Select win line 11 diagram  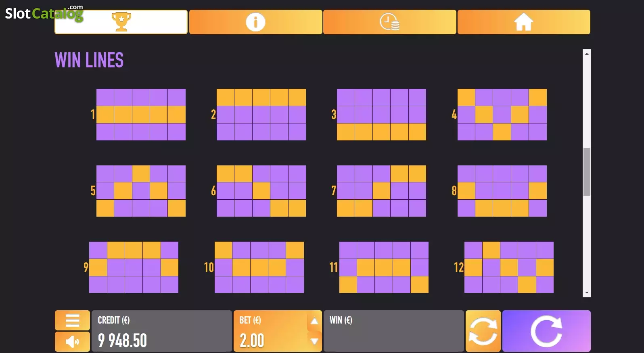384,267
